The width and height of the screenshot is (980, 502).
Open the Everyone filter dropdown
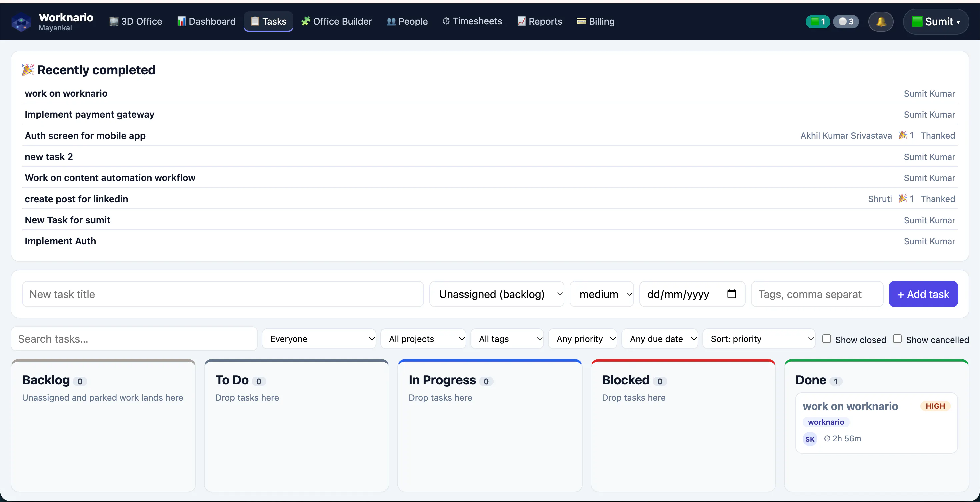coord(319,339)
